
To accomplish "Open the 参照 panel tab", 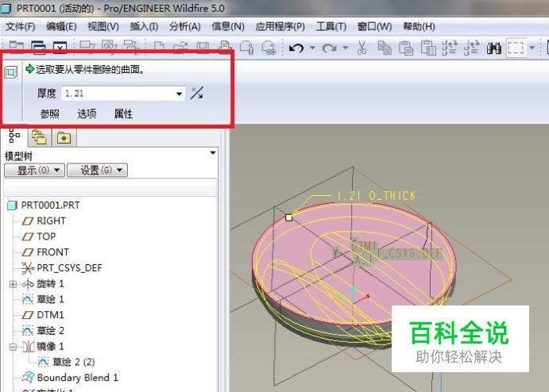I will point(50,113).
